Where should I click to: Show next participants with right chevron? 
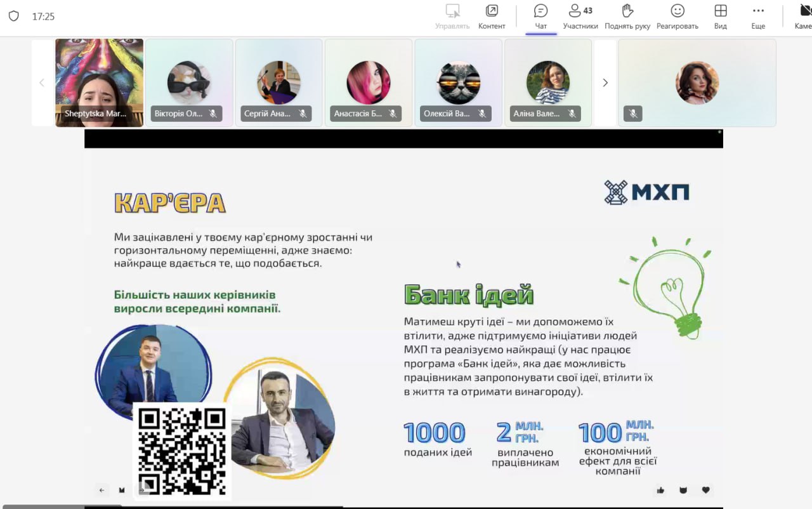coord(605,83)
